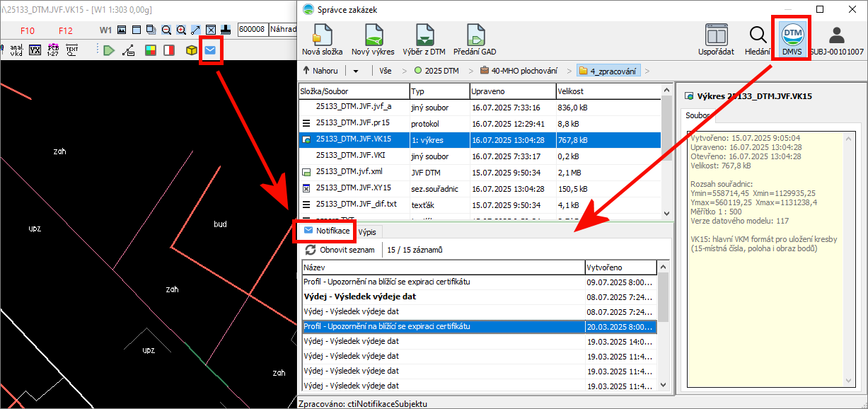Open the DMVS portal button
The image size is (868, 409).
792,39
